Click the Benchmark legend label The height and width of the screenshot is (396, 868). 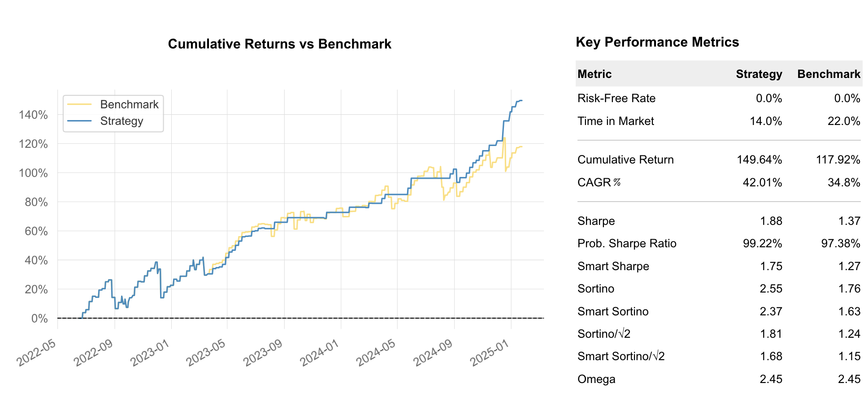129,104
